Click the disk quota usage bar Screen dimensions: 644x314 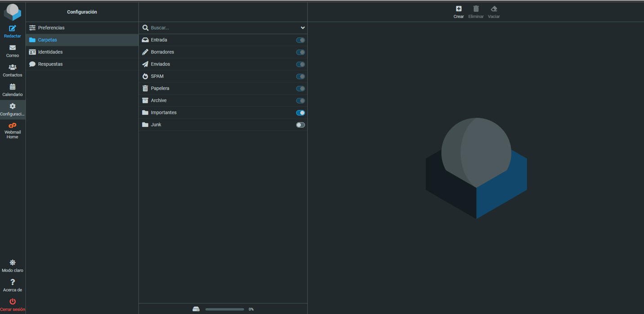[224, 310]
